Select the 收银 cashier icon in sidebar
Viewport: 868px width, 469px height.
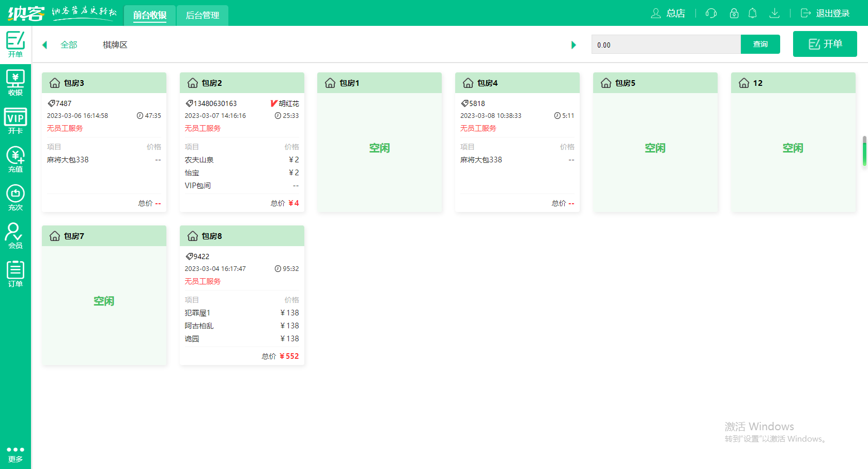[x=16, y=83]
